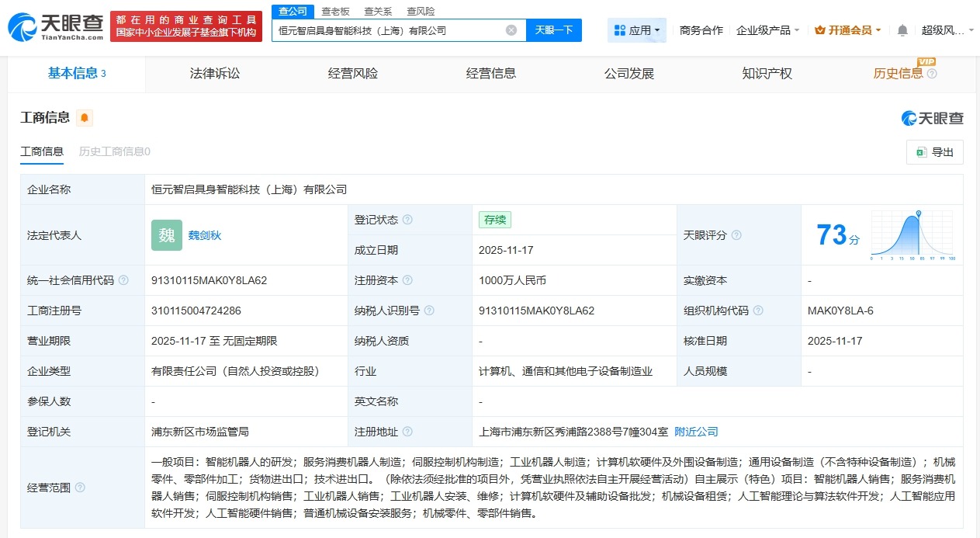
Task: Open the 附近公司 link
Action: [694, 432]
